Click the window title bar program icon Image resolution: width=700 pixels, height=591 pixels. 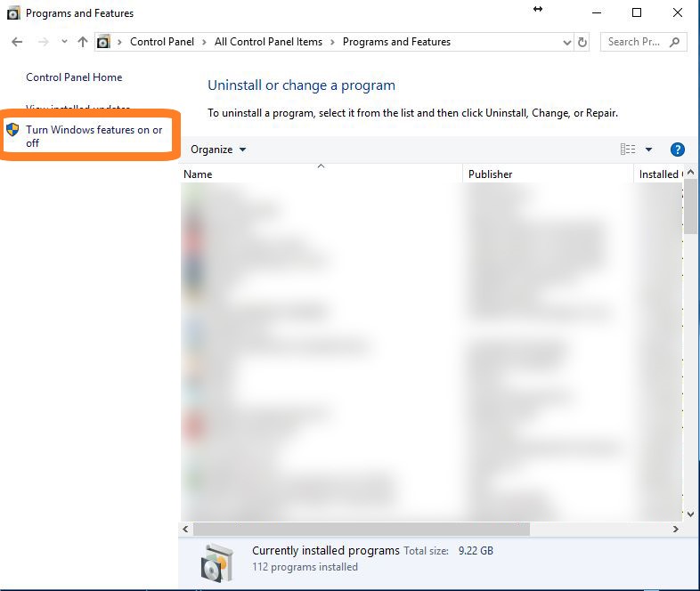13,13
